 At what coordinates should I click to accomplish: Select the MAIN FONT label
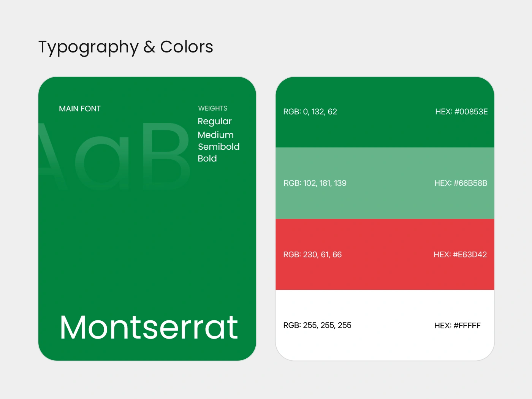click(80, 109)
